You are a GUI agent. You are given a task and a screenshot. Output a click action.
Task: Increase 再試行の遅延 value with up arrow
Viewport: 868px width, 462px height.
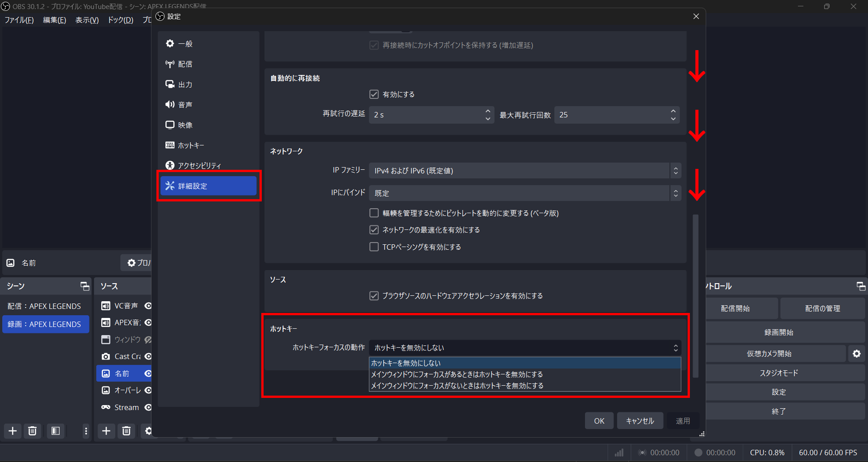(487, 111)
